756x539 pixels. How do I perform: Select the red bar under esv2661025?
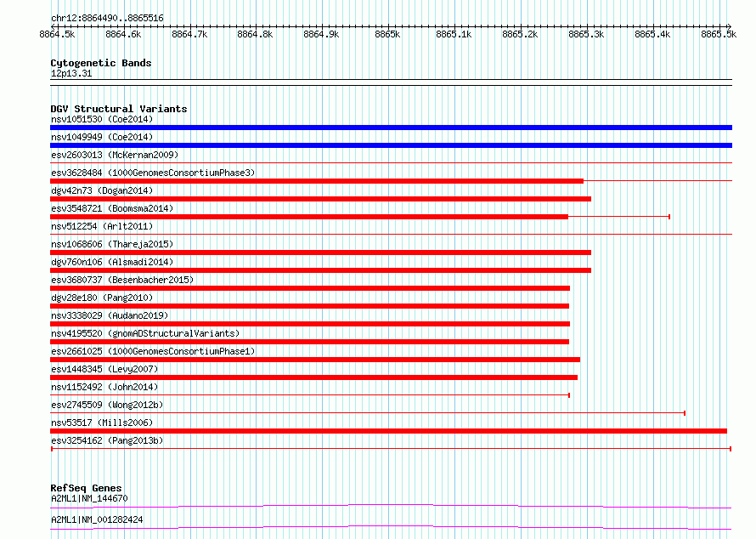tap(315, 360)
